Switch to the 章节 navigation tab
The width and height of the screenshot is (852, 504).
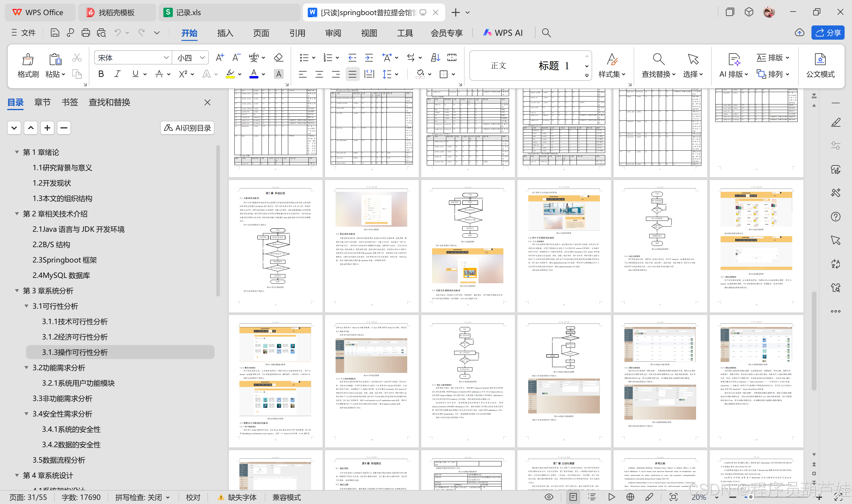pyautogui.click(x=42, y=102)
